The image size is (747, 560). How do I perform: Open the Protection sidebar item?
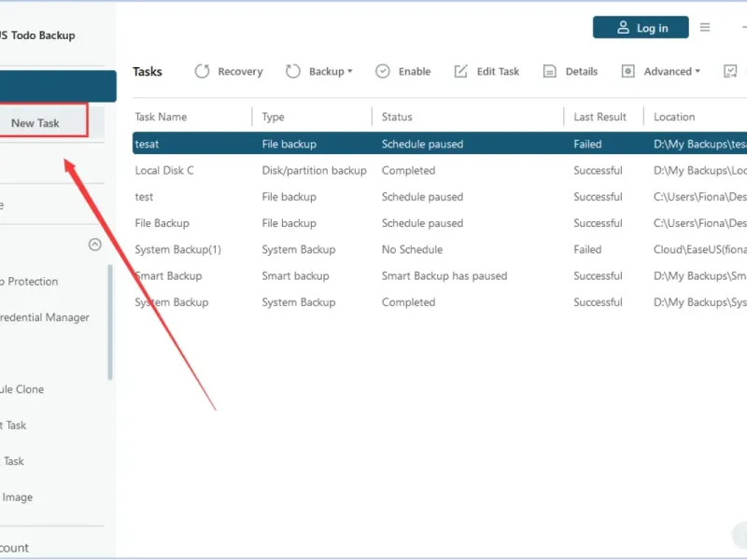[x=29, y=282]
